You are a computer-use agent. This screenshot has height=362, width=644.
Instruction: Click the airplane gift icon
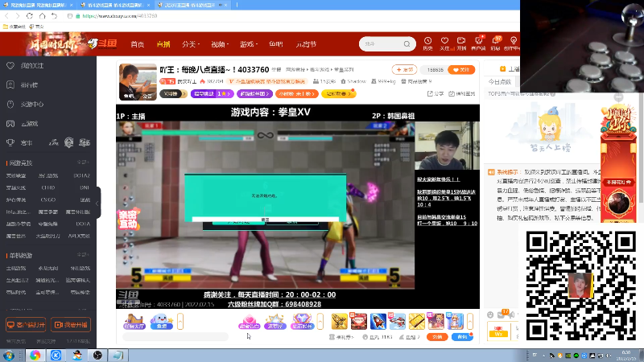(x=397, y=321)
